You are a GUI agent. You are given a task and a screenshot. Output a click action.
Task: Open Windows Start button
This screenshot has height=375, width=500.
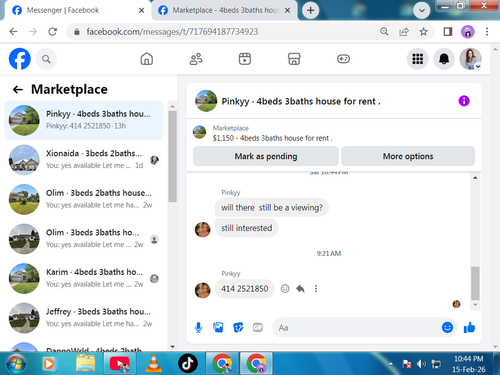pos(15,363)
